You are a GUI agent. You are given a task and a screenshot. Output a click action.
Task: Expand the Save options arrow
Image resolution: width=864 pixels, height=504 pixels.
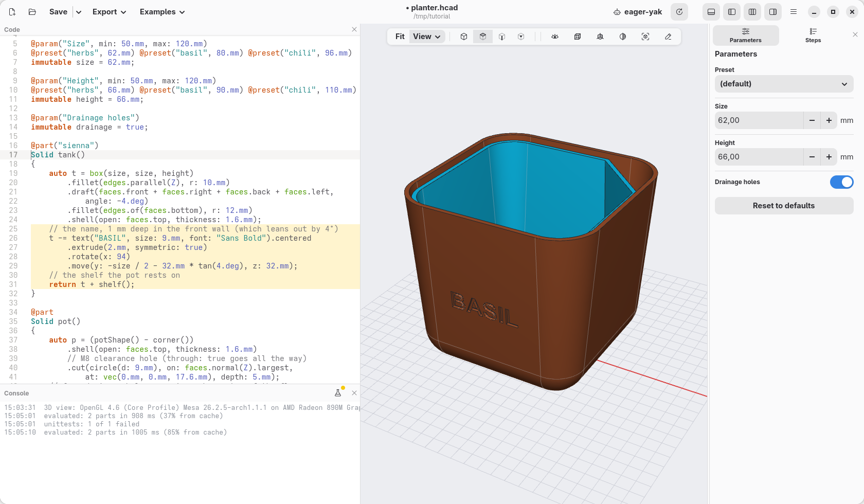point(79,12)
